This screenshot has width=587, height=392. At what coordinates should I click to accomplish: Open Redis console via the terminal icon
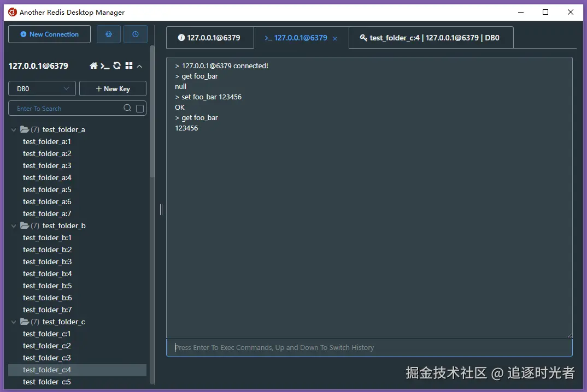click(105, 66)
